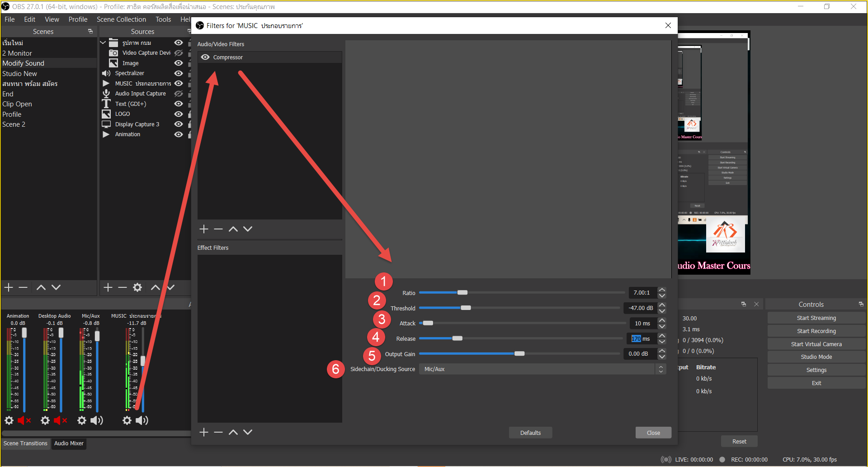Click the up arrow in Effect Filters panel

(233, 432)
